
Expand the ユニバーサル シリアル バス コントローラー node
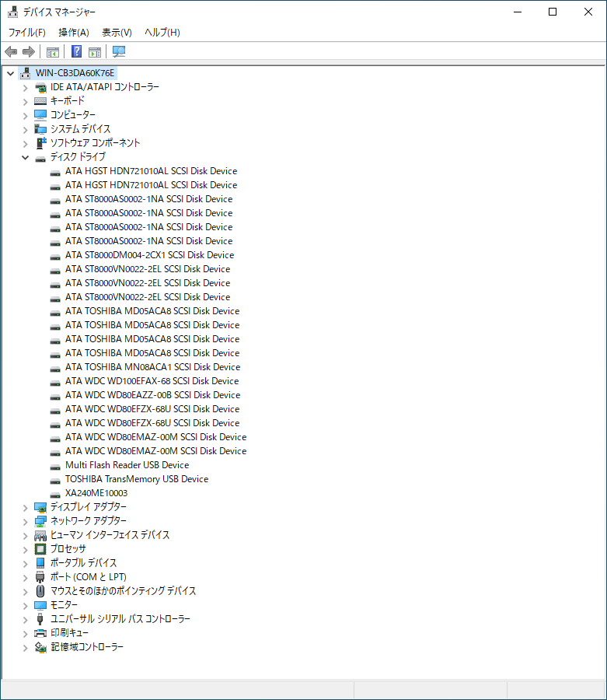point(26,620)
